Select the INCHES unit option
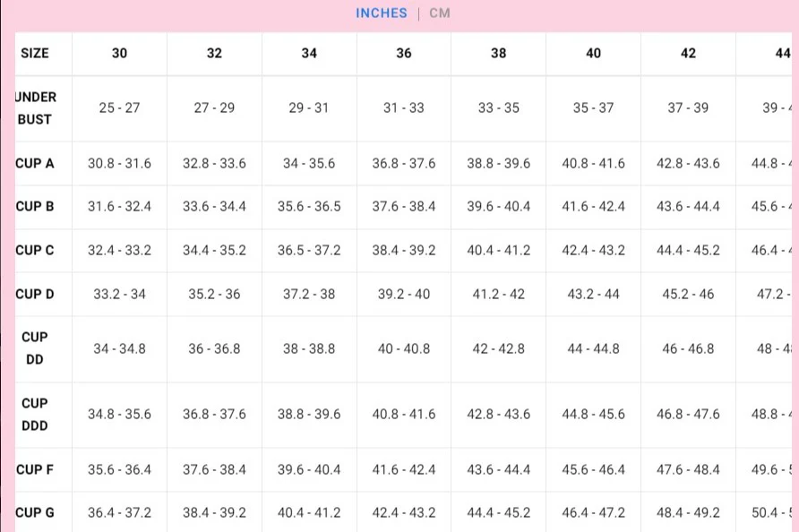799x532 pixels. [382, 13]
